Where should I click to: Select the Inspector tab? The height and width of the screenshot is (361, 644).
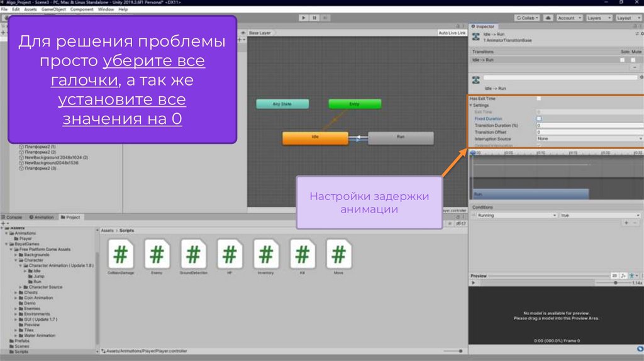(483, 26)
